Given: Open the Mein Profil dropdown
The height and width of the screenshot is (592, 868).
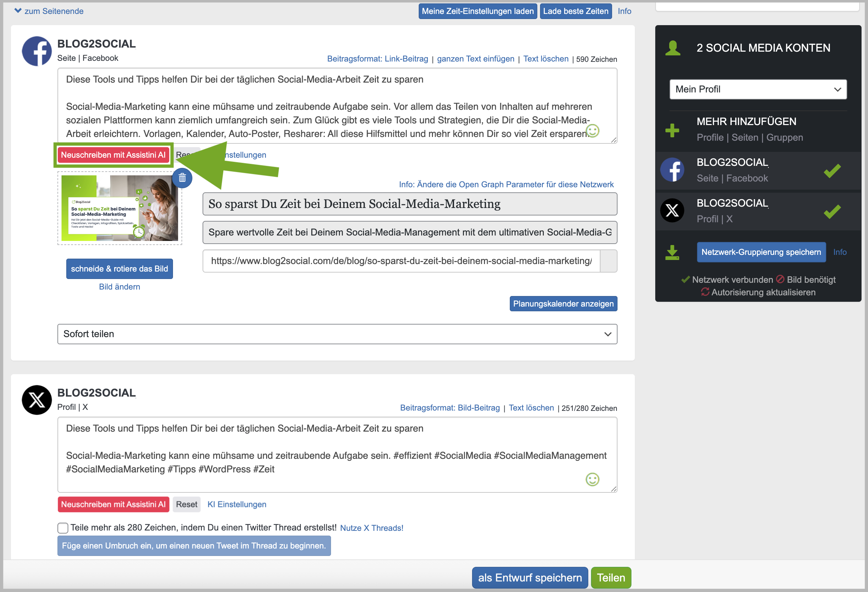Looking at the screenshot, I should tap(758, 89).
